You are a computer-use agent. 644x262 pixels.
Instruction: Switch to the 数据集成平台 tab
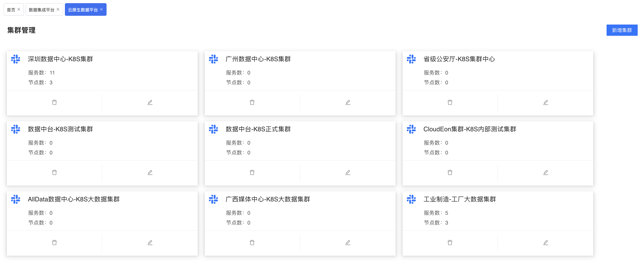[41, 10]
